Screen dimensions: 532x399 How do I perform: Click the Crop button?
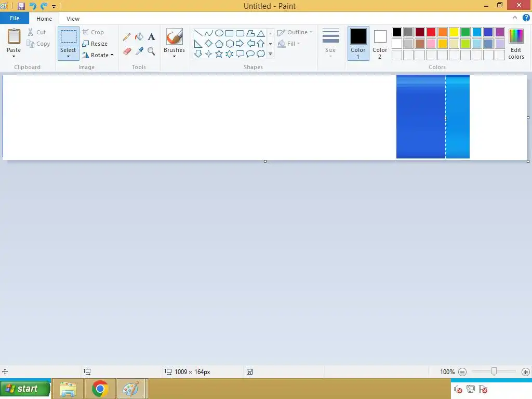pyautogui.click(x=93, y=32)
